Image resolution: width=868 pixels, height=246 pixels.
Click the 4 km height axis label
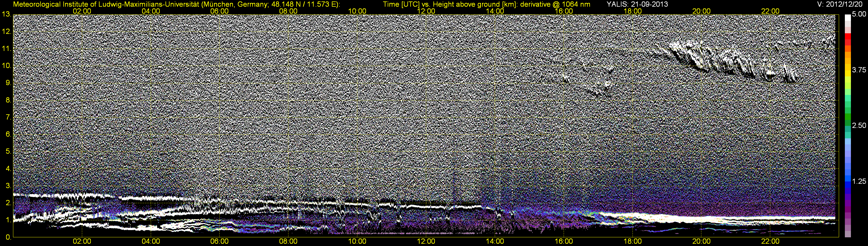tap(8, 168)
